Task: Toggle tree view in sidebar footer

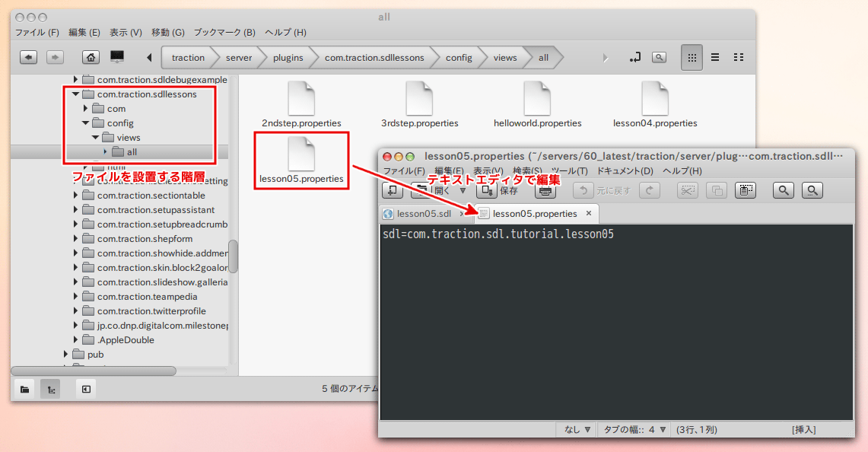Action: click(50, 389)
